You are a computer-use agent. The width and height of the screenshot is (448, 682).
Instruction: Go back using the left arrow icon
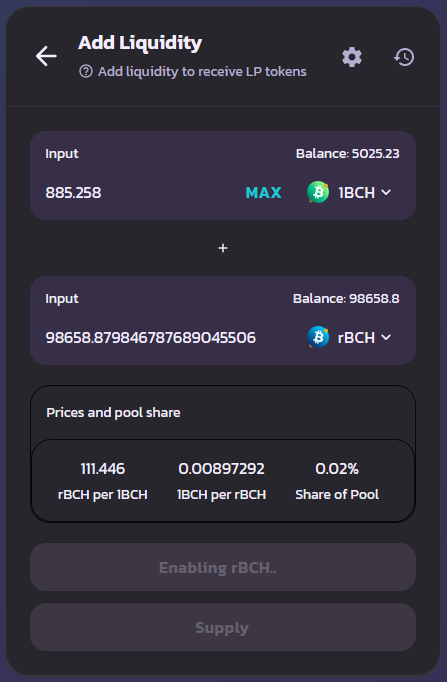(46, 56)
